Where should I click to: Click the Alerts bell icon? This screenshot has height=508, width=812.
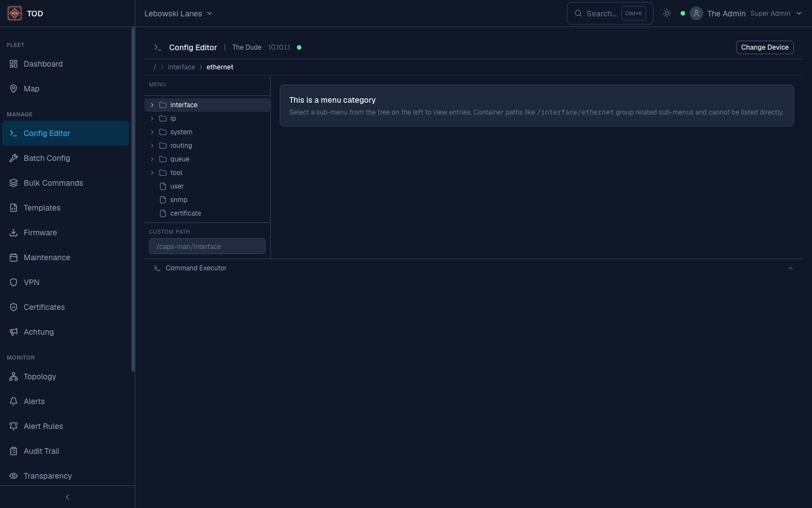click(x=14, y=401)
